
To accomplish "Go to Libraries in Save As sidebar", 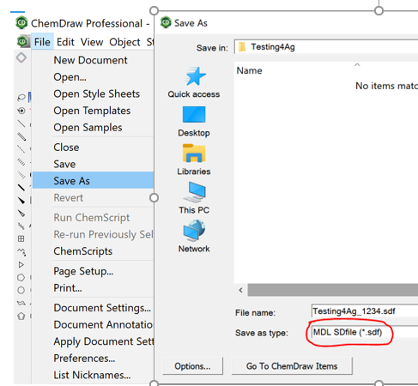I will point(194,160).
